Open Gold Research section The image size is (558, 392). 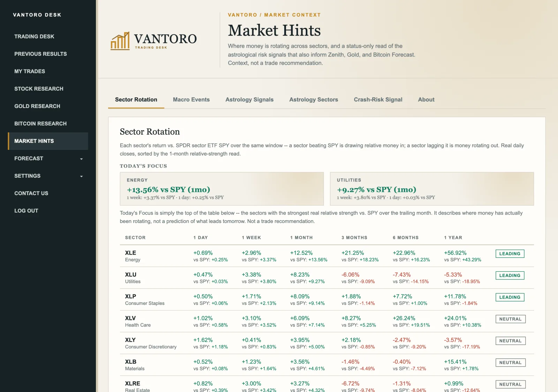click(x=37, y=106)
